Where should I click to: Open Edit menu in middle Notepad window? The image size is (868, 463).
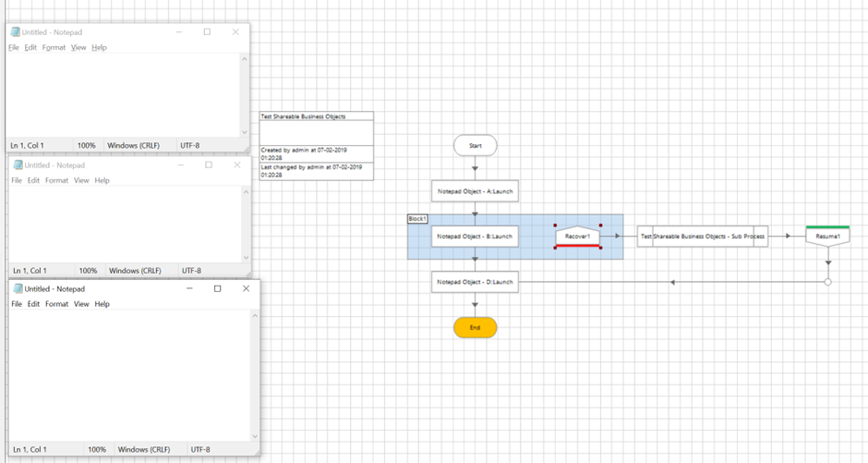(34, 180)
